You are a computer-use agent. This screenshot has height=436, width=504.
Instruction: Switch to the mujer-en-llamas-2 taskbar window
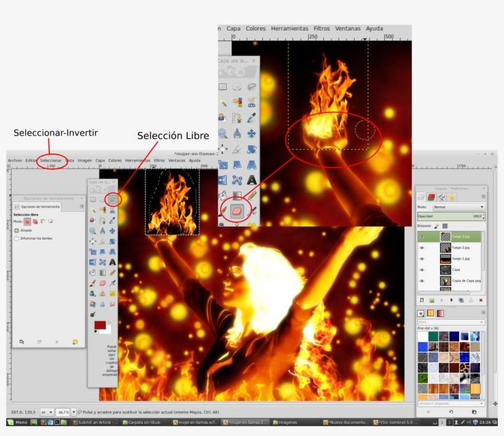[245, 424]
